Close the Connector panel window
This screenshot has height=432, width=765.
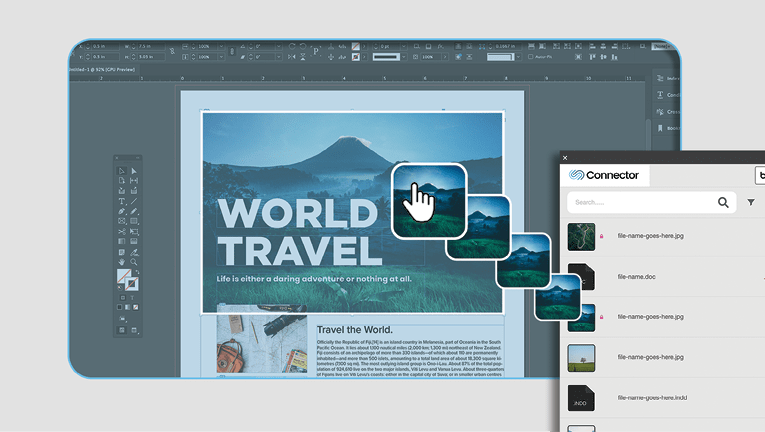tap(565, 157)
